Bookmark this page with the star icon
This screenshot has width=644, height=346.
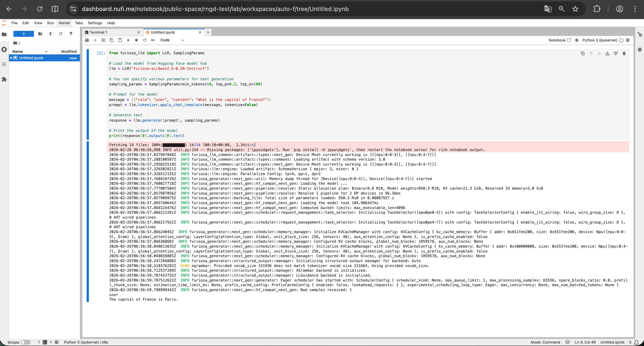click(575, 9)
